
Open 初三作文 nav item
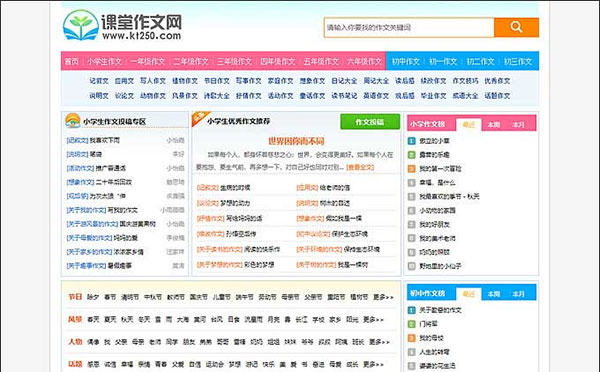pos(518,62)
